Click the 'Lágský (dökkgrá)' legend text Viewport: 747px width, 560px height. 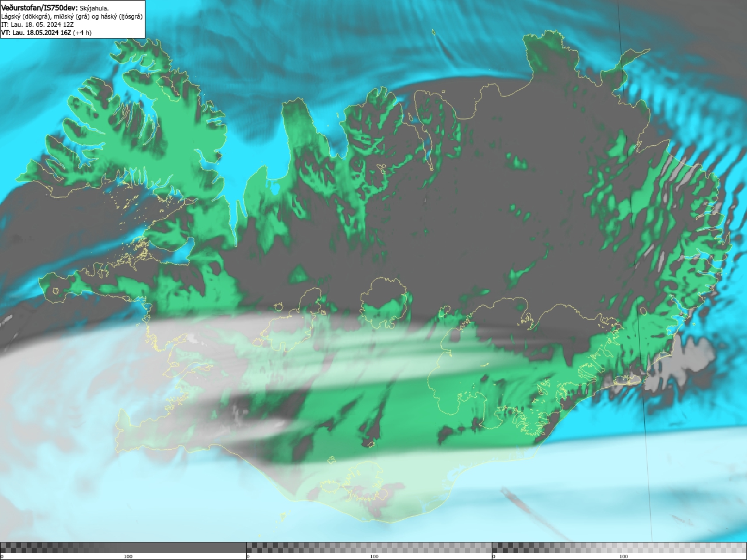tap(27, 16)
